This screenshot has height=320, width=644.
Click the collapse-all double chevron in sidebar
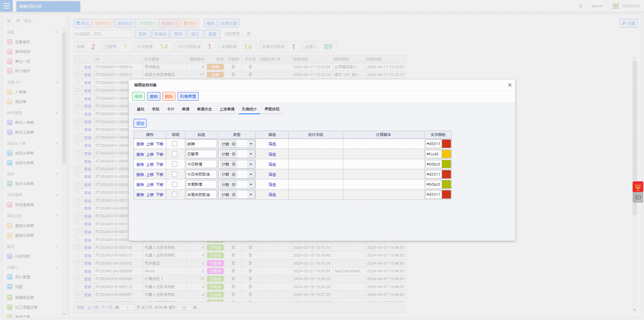[x=18, y=21]
